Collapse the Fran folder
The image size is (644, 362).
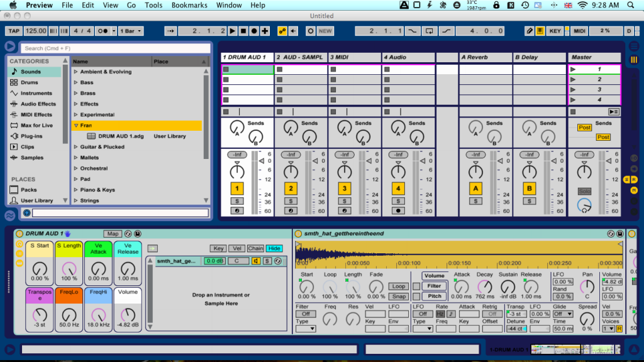pos(75,125)
